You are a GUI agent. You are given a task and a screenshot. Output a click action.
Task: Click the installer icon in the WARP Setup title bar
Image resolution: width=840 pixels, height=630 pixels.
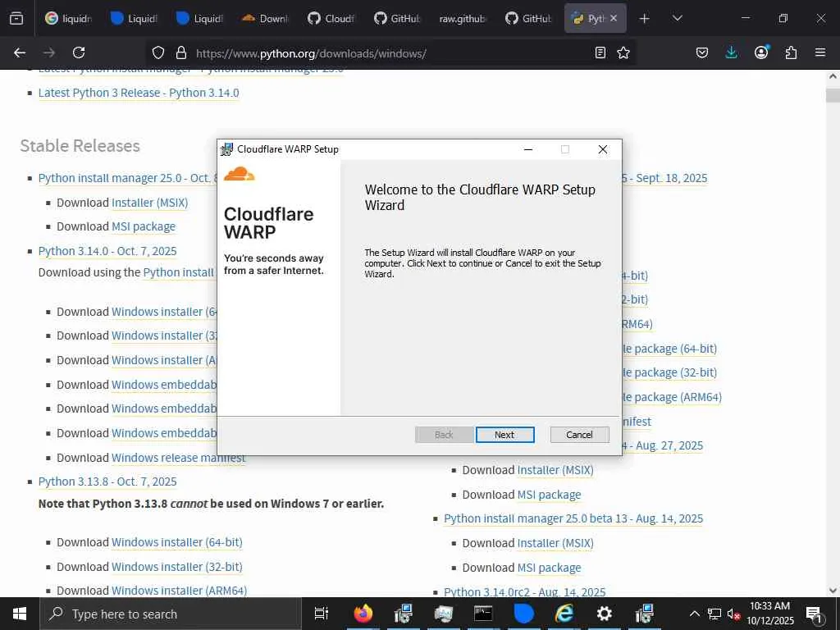point(227,149)
